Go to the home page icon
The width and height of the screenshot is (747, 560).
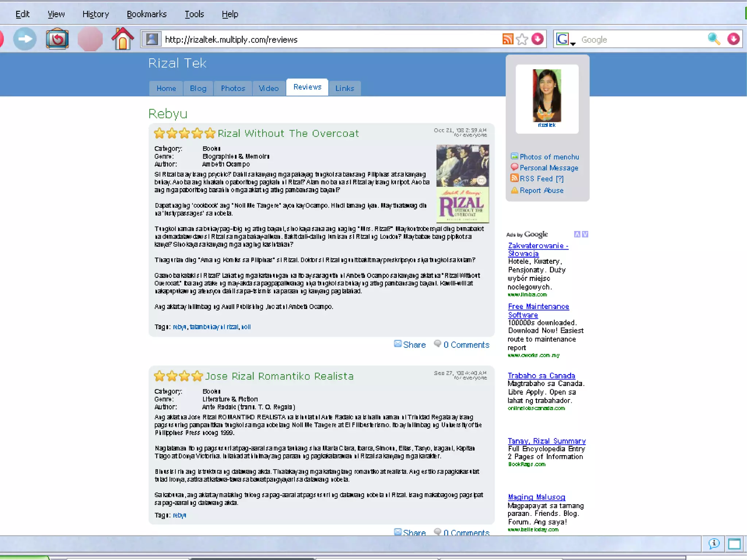(122, 39)
